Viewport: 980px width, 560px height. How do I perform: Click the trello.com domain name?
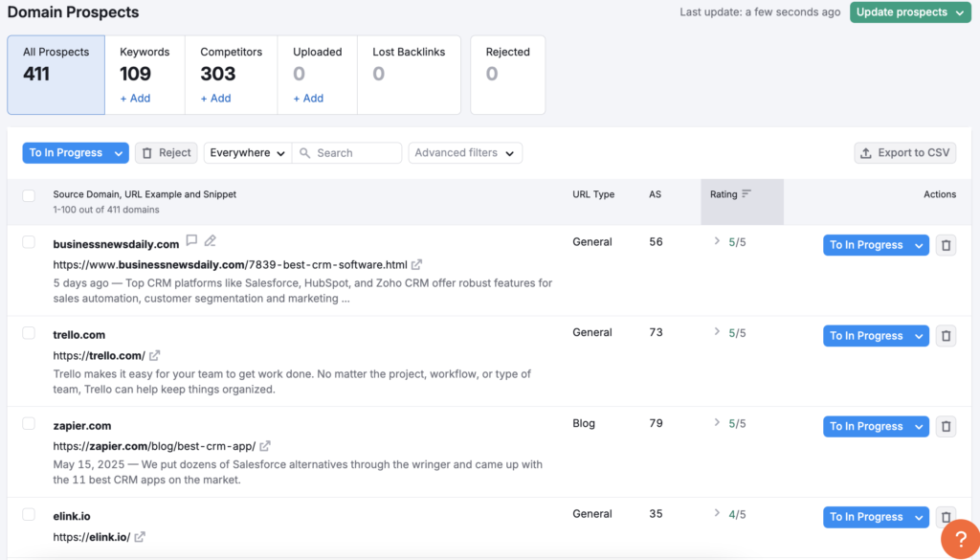tap(78, 335)
